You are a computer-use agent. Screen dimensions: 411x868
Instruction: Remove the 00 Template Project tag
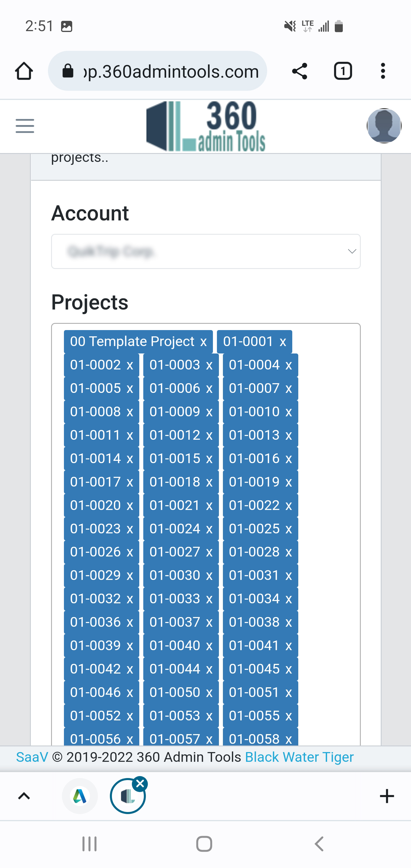click(x=204, y=341)
